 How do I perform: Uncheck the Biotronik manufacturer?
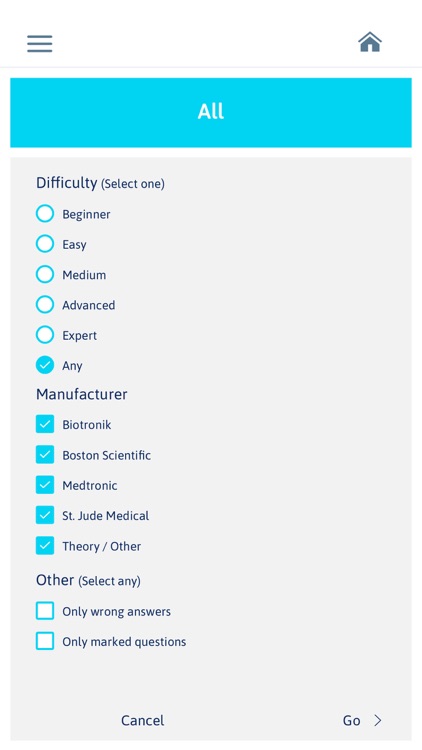(x=45, y=424)
